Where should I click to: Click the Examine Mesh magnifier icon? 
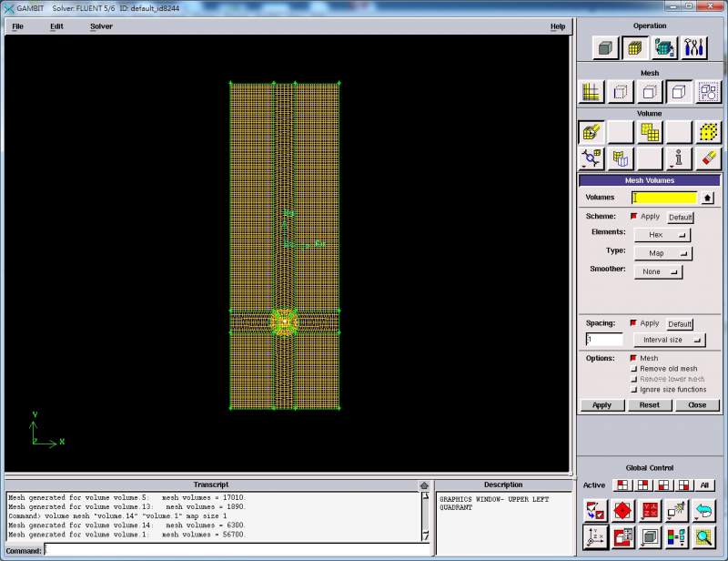[x=705, y=537]
